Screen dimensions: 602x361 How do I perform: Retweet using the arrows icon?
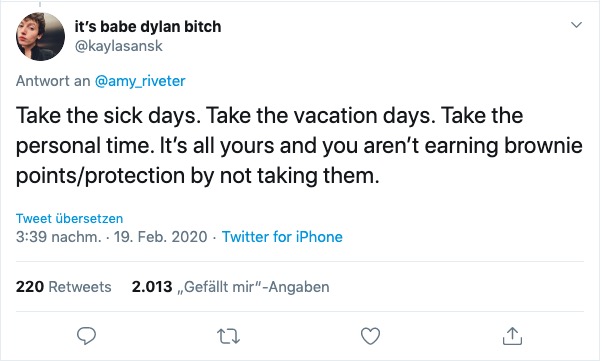(228, 336)
